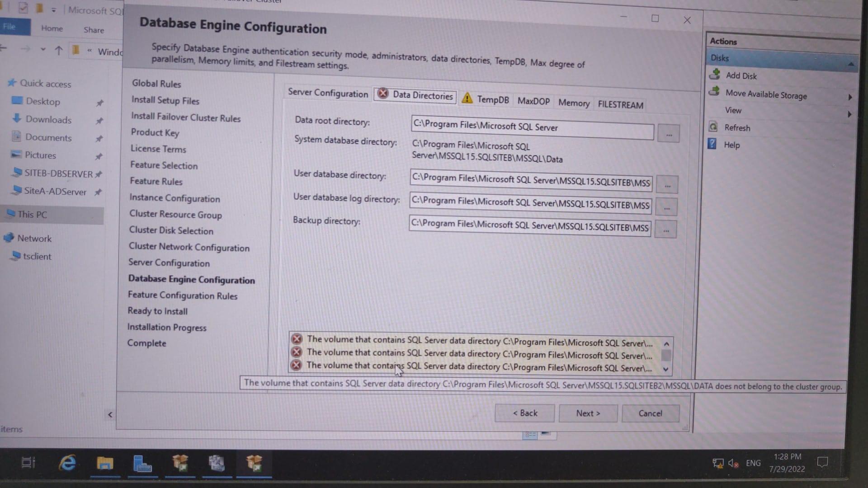Click the Next button
Screen dimensions: 868x488
(588, 413)
